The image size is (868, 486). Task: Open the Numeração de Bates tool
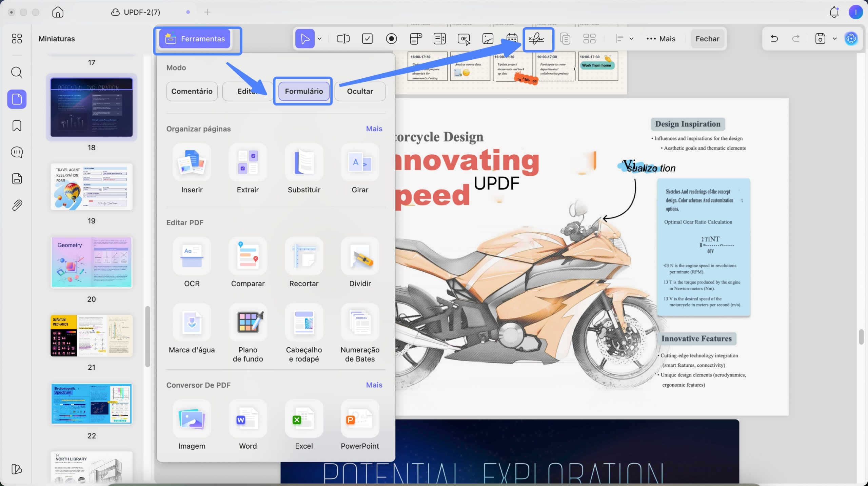[x=360, y=333]
